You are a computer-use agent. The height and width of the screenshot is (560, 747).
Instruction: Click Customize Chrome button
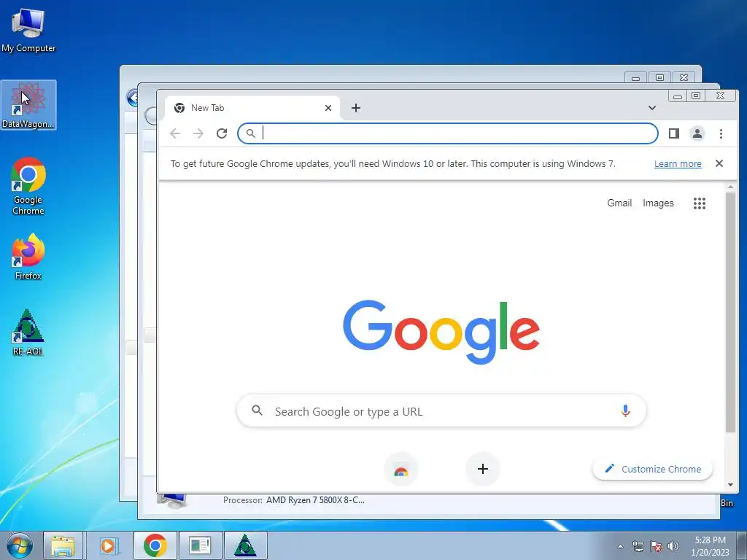coord(653,469)
